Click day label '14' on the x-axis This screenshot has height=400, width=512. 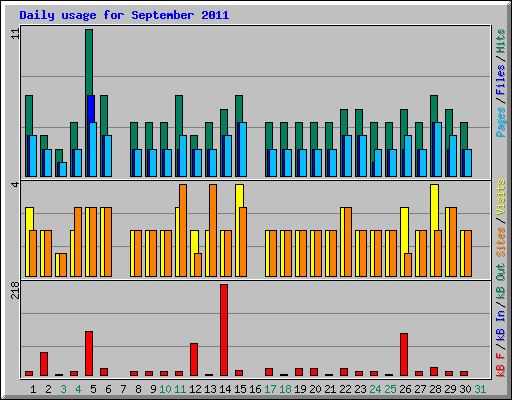[225, 389]
